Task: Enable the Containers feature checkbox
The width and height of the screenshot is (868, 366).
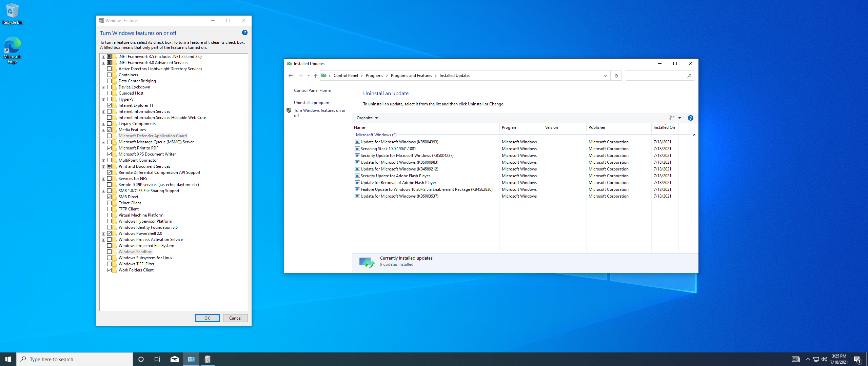Action: 110,75
